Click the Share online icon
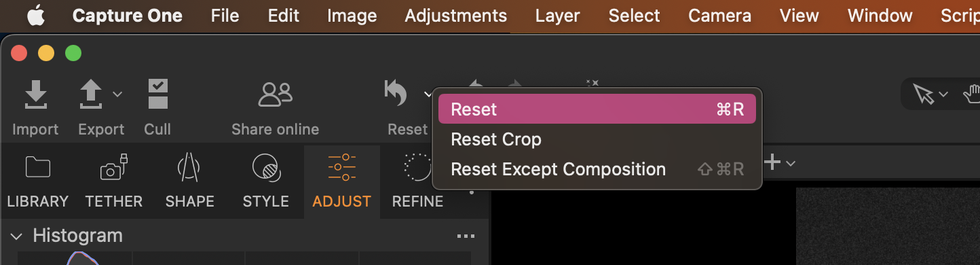The image size is (980, 265). [275, 94]
